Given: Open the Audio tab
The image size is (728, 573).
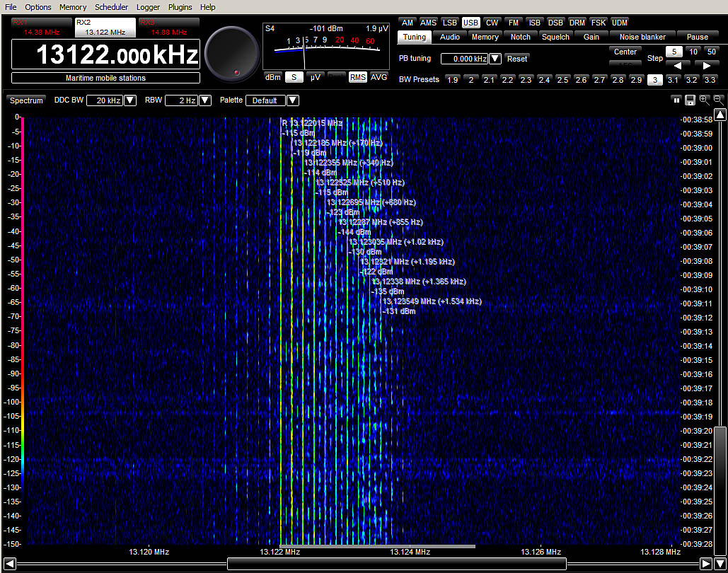Looking at the screenshot, I should pos(450,37).
